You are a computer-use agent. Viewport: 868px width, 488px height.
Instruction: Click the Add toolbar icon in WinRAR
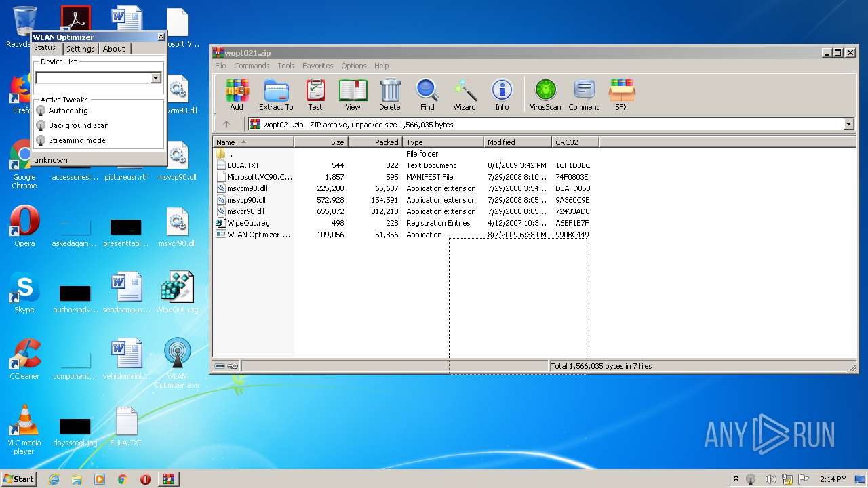coord(237,95)
